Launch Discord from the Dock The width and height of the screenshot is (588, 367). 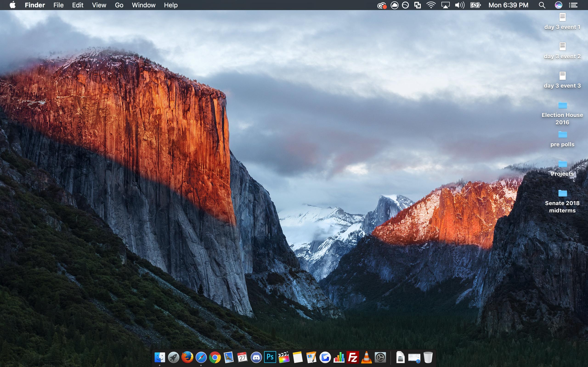256,357
